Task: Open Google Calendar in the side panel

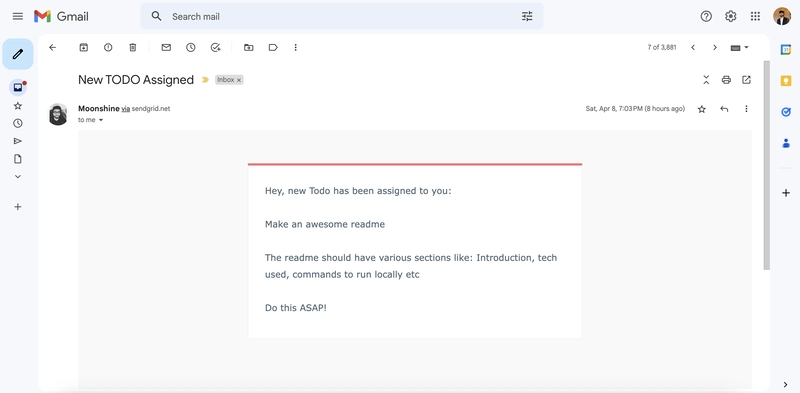Action: (x=786, y=50)
